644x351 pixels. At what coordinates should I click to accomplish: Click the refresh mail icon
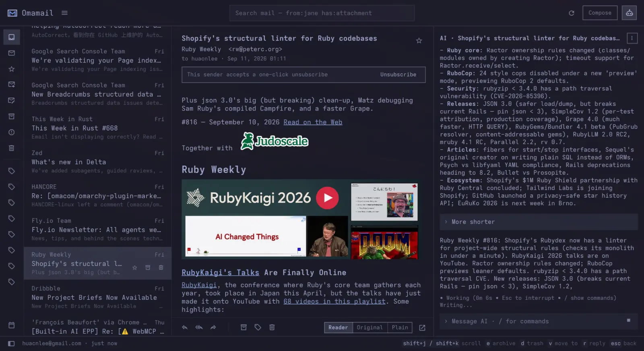point(572,13)
